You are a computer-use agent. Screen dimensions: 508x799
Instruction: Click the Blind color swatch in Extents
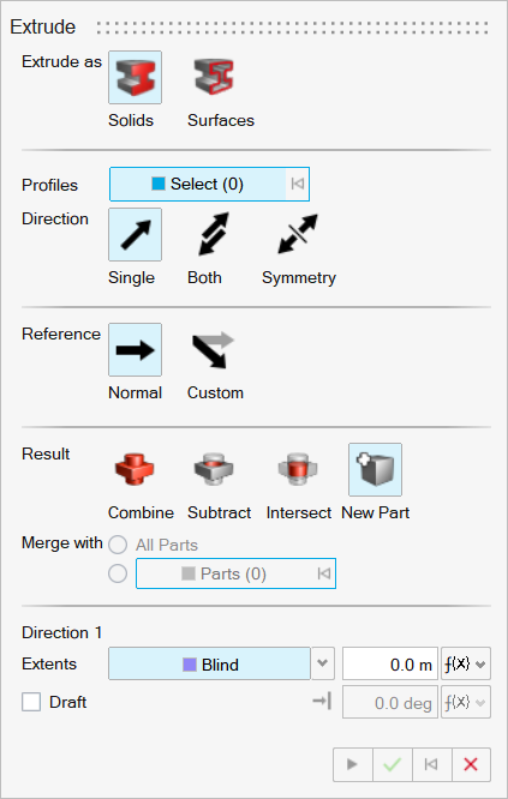[x=190, y=664]
